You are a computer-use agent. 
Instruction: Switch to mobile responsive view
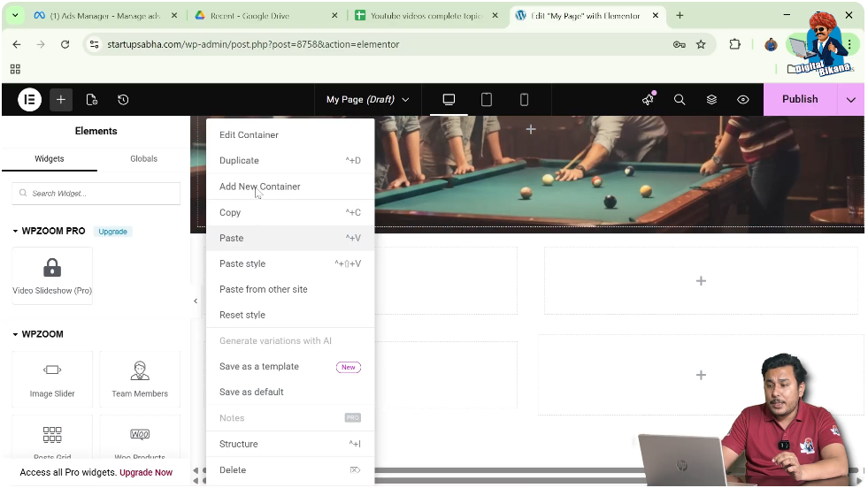pyautogui.click(x=524, y=100)
